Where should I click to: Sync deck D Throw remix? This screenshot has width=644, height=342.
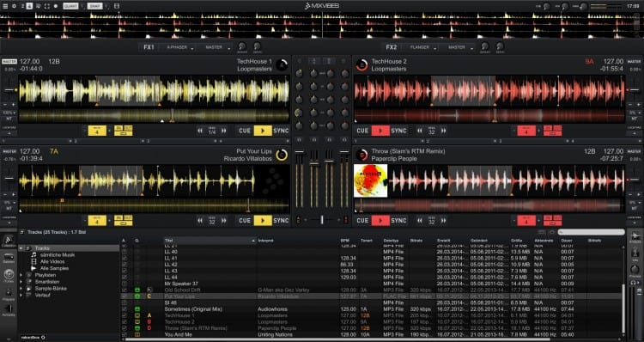pos(398,221)
